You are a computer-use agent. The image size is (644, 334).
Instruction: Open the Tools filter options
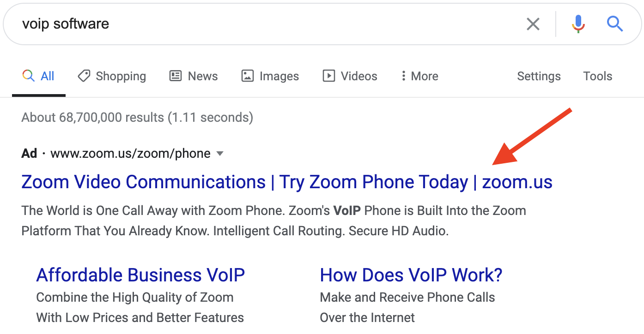598,76
